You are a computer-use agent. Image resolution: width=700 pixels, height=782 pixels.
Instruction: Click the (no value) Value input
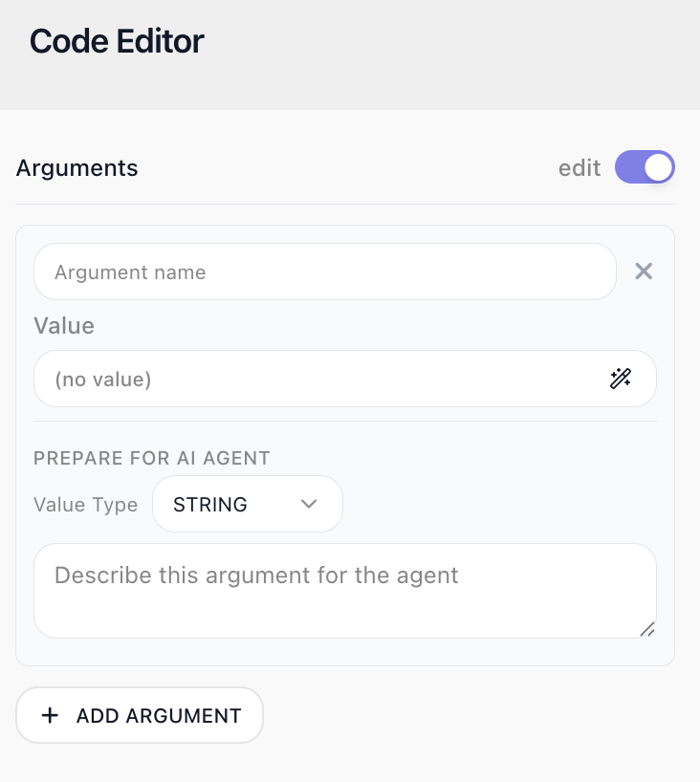pyautogui.click(x=345, y=379)
